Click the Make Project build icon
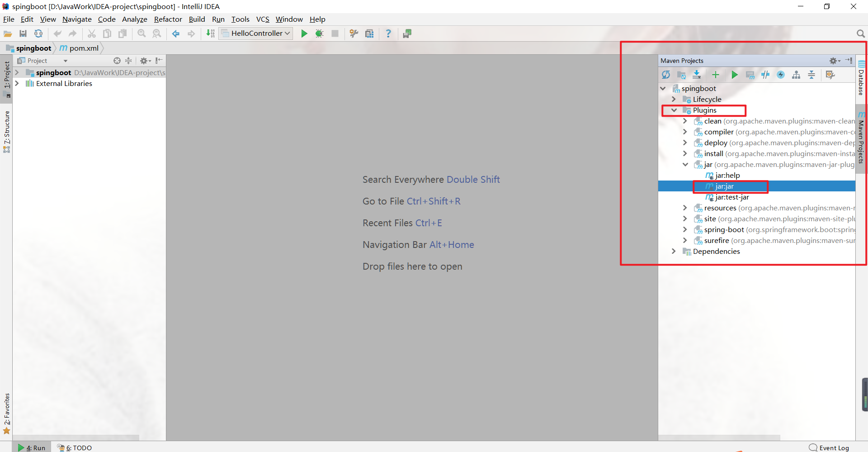This screenshot has width=868, height=452. pos(210,33)
